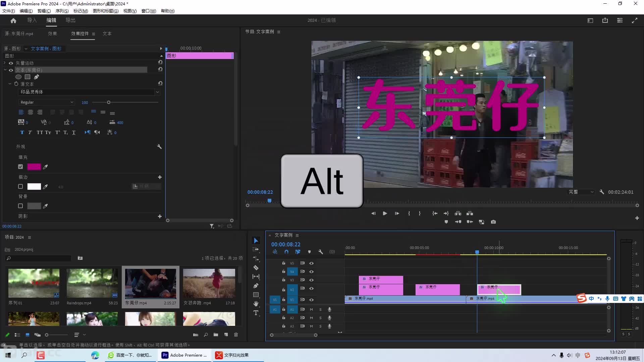This screenshot has width=644, height=362.
Task: Click Export Frame camera icon
Action: coord(493,222)
